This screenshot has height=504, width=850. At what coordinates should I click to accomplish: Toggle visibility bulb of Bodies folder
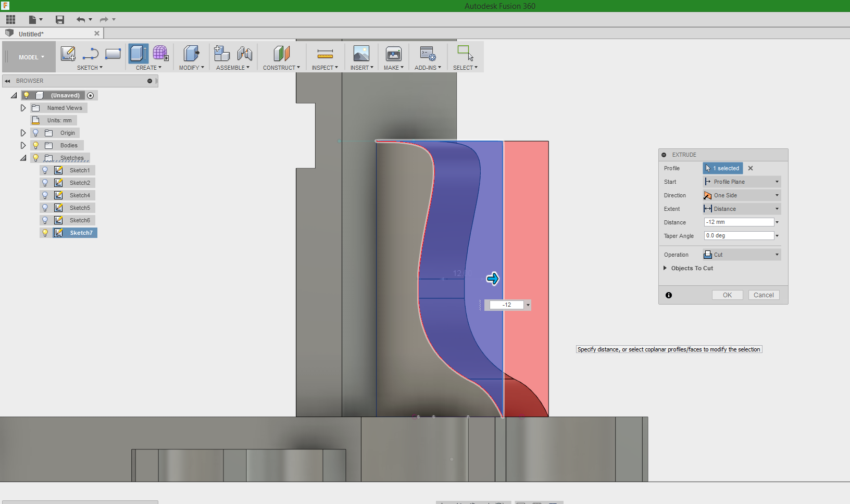click(35, 145)
